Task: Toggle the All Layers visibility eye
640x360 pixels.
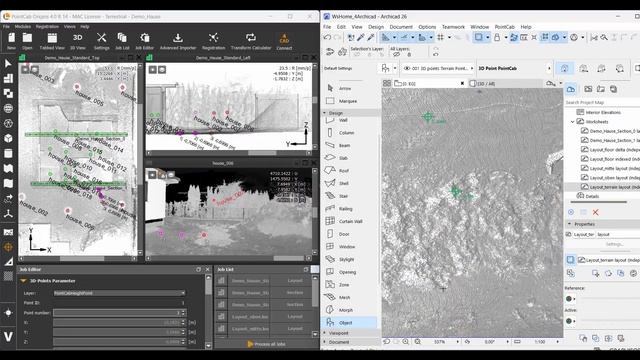Action: click(x=396, y=54)
